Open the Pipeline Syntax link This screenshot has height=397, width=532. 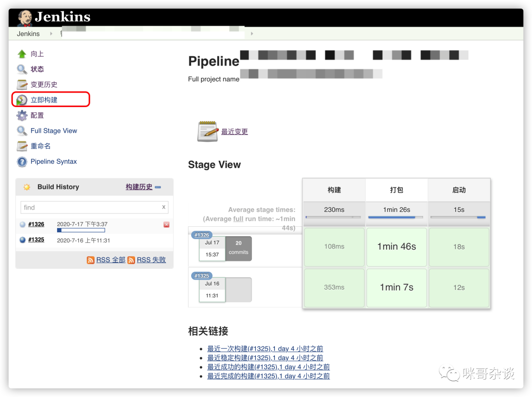54,162
